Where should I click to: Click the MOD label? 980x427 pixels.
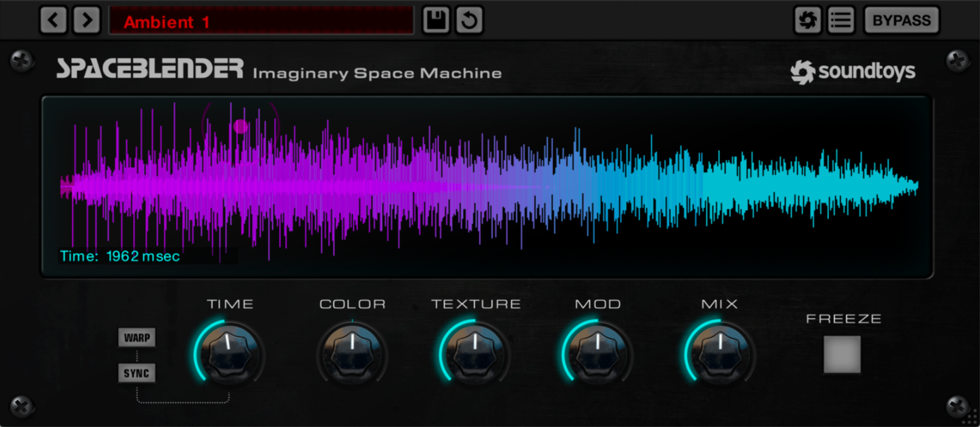[598, 304]
